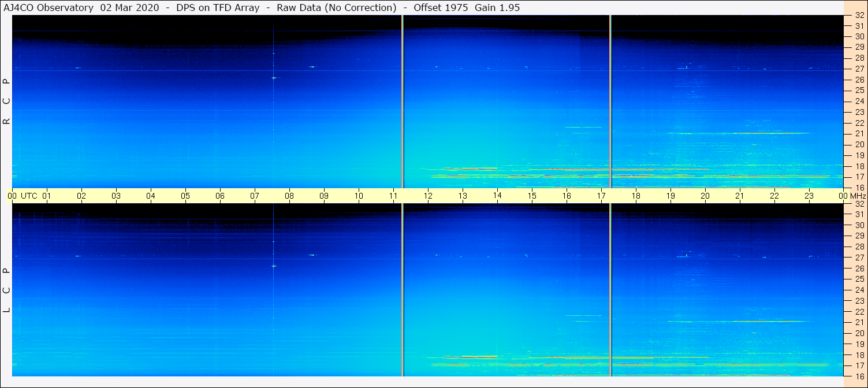
Task: Click the 28 MHz tick on the LCP frequency scale
Action: coord(859,247)
